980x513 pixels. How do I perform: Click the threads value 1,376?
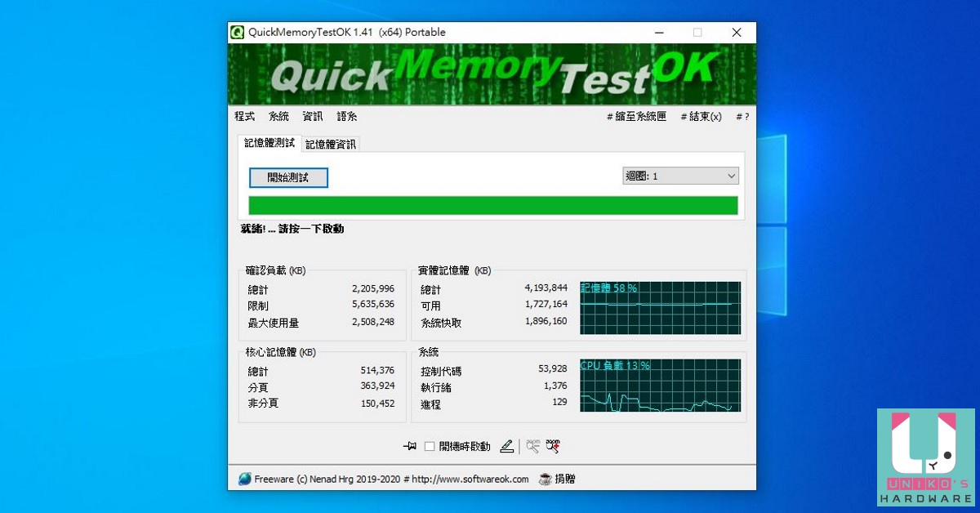555,386
